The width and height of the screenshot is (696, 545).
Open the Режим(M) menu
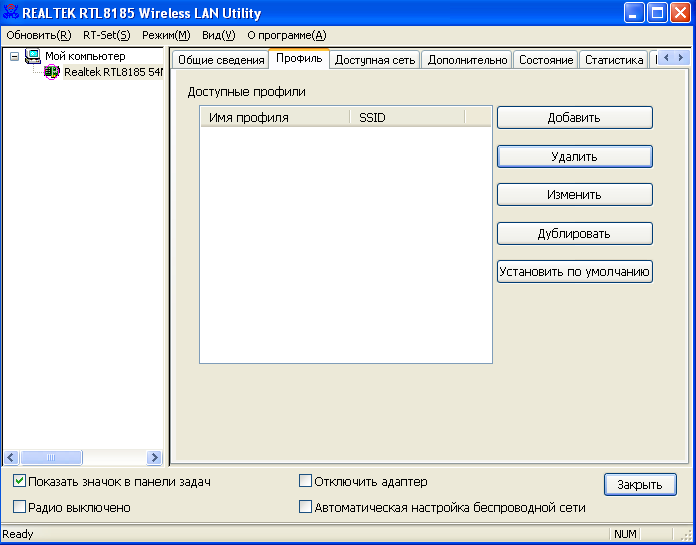[x=166, y=36]
